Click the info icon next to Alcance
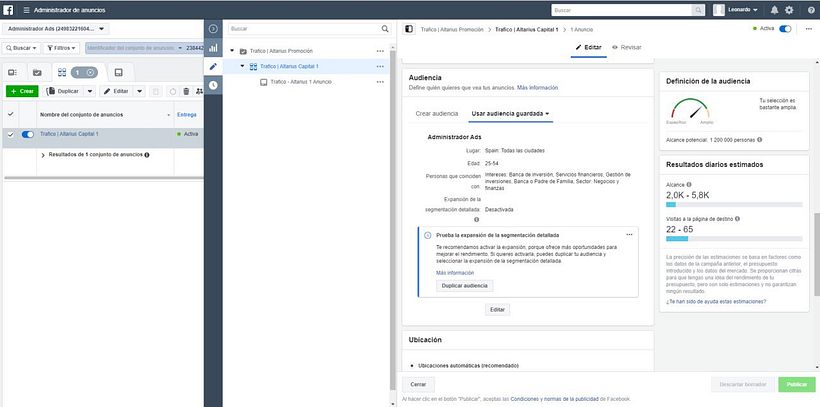Viewport: 820px width, 407px height. (x=689, y=184)
